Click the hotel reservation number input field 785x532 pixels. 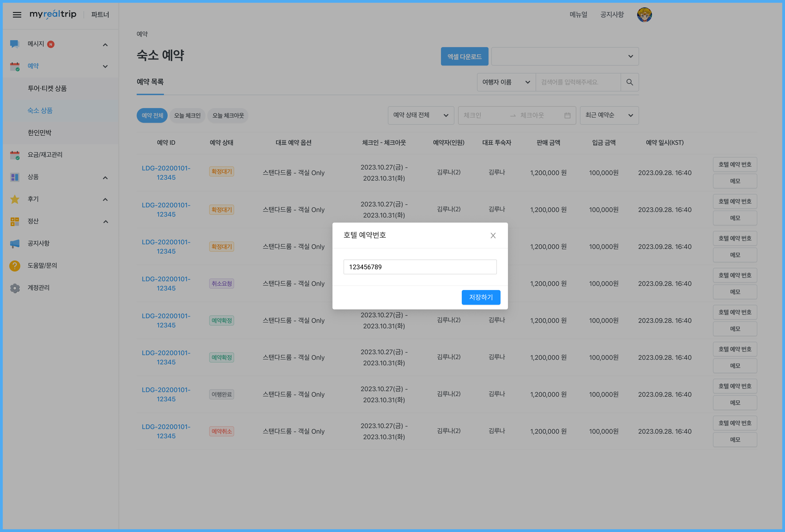420,267
